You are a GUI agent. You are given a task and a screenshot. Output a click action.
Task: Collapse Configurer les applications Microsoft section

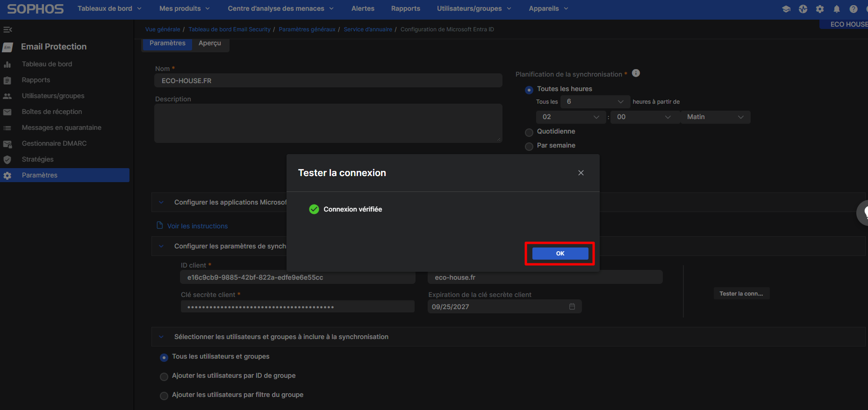point(161,202)
